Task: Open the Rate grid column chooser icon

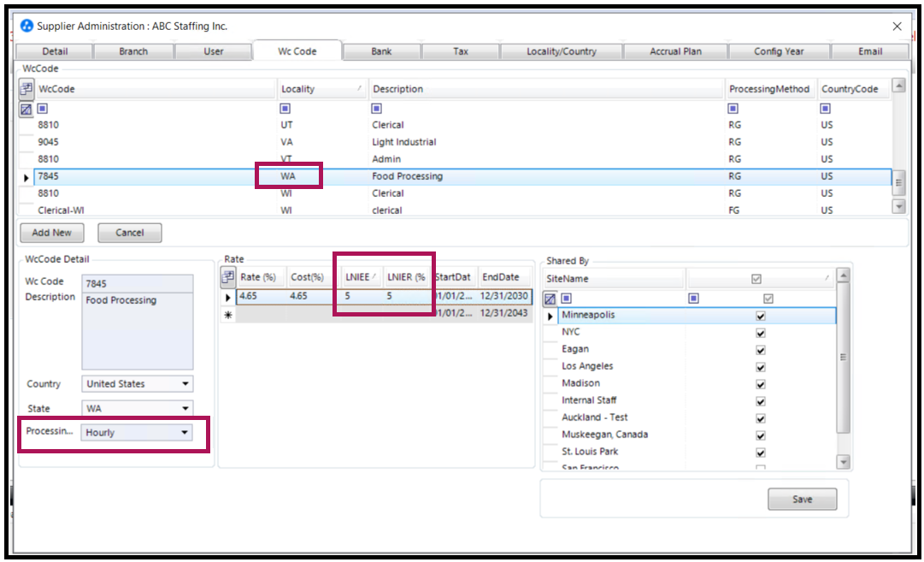Action: pos(228,276)
